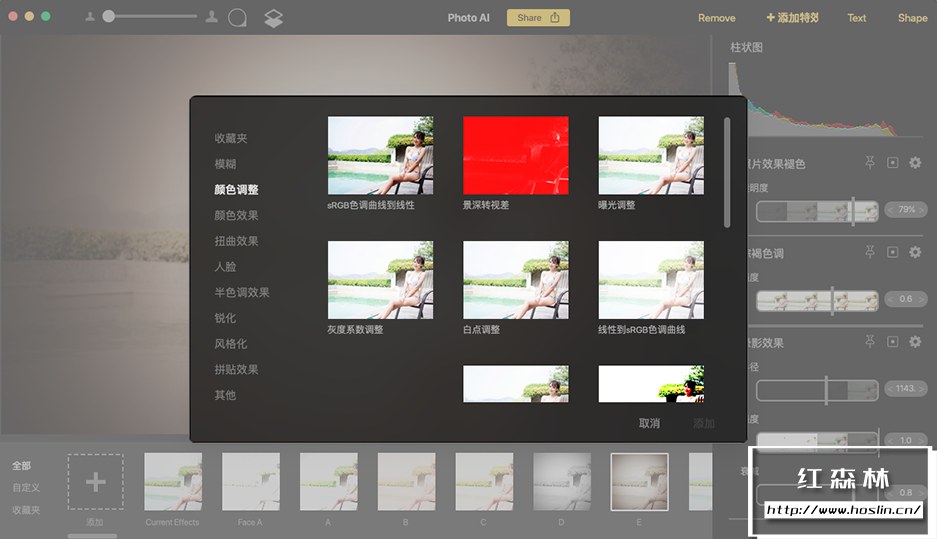The image size is (937, 539).
Task: Click the 添加 button in effects dialog
Action: pyautogui.click(x=704, y=423)
